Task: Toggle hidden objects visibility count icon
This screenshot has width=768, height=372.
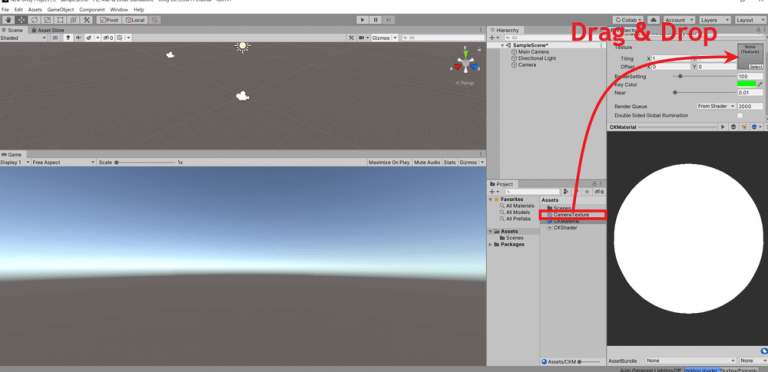Action: (x=108, y=38)
